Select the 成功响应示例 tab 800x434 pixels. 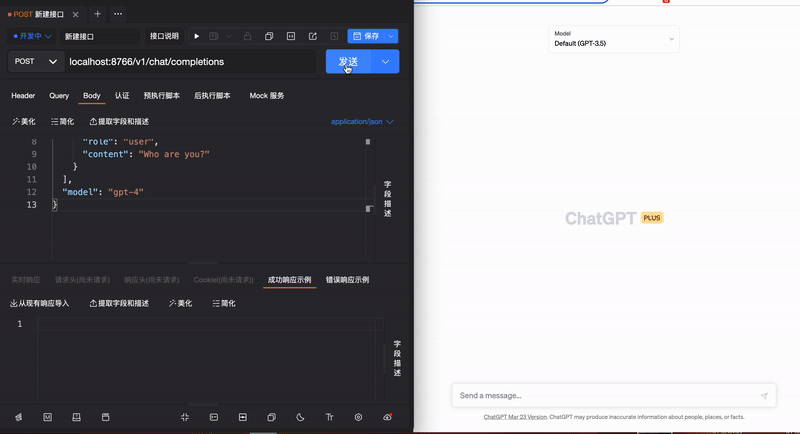[x=289, y=279]
